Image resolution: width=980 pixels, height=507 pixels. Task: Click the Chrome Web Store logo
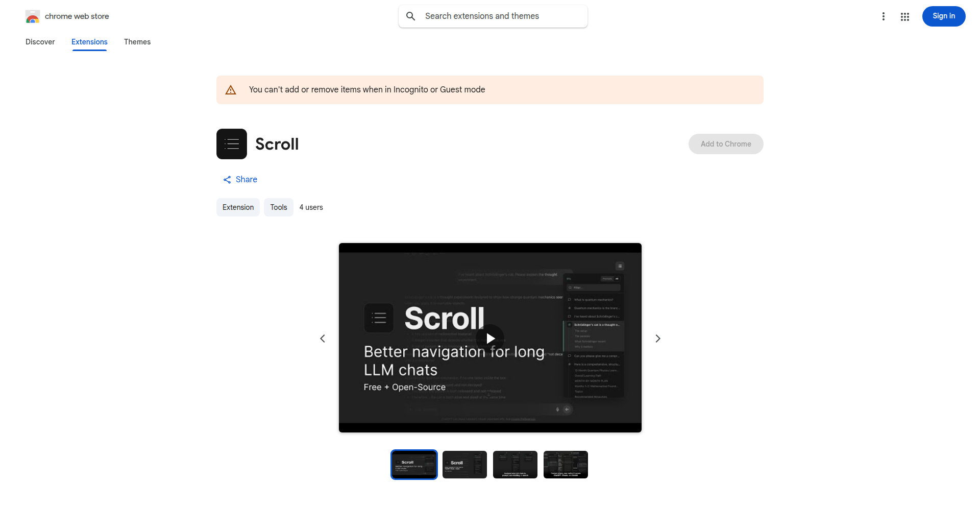pos(33,16)
